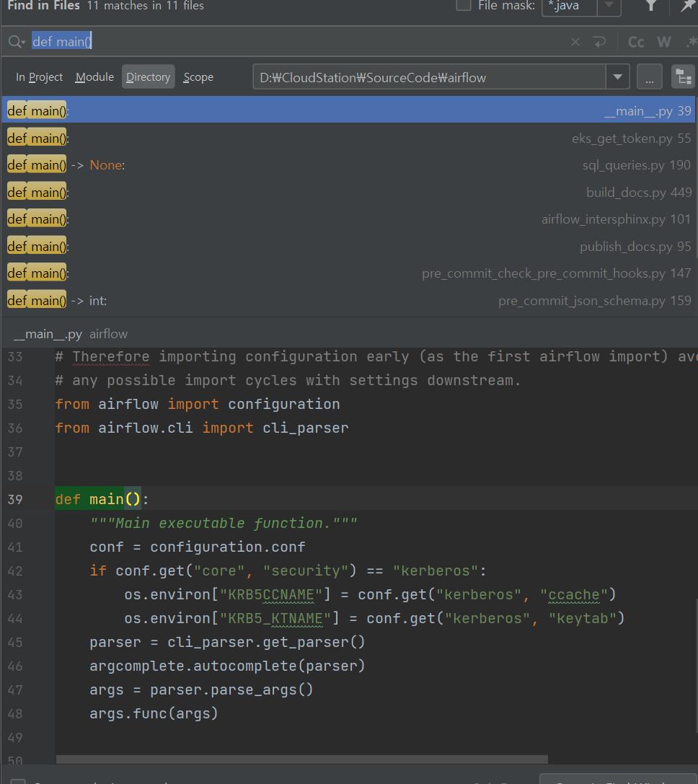Viewport: 698px width, 784px height.
Task: Pin the Find in Files window
Action: pyautogui.click(x=688, y=6)
